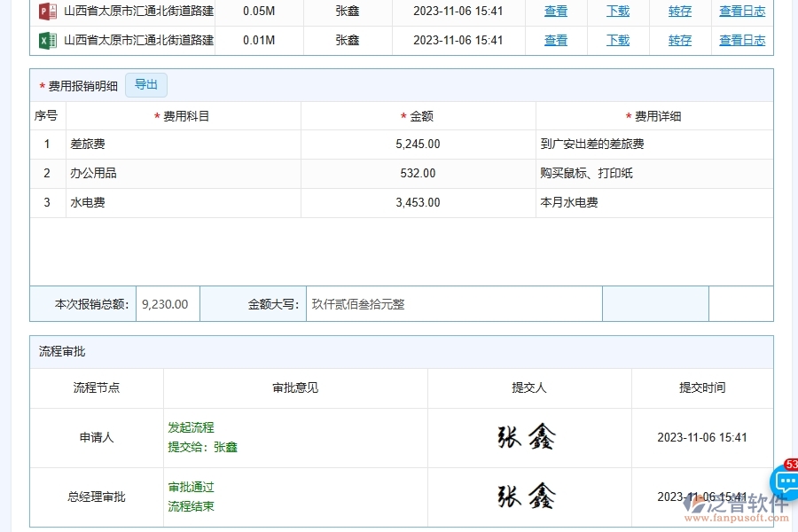Click 查看 link on the PowerPoint file row
798x532 pixels.
coord(556,12)
